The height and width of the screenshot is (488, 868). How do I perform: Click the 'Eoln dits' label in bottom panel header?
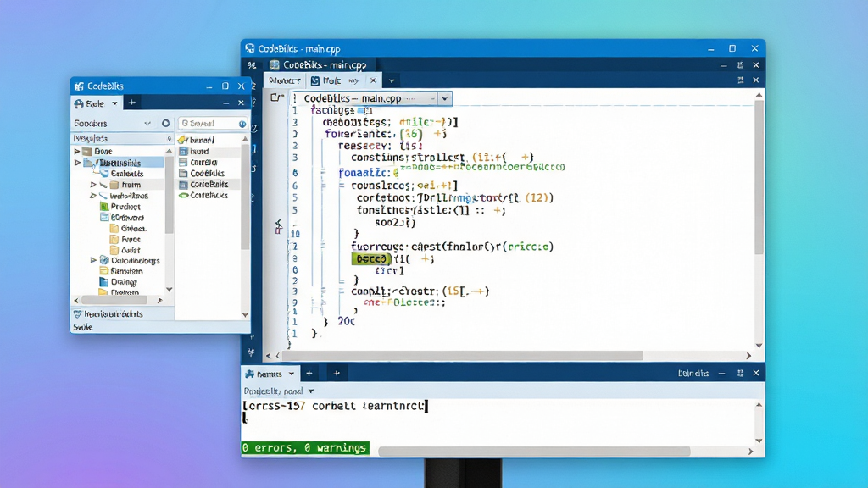click(x=693, y=374)
